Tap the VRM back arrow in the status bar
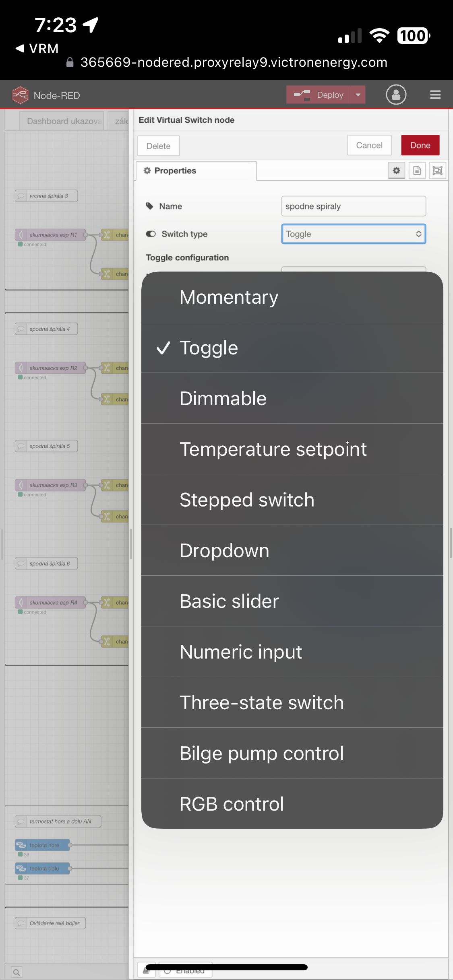The height and width of the screenshot is (980, 453). tap(19, 49)
